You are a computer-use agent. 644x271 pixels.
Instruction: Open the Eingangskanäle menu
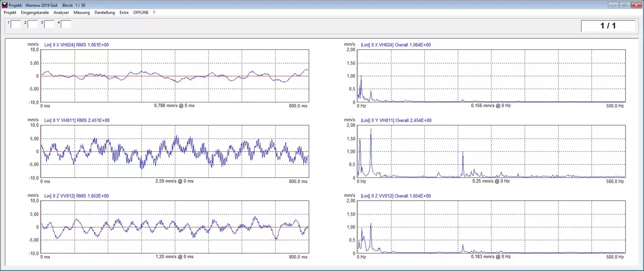(x=35, y=13)
